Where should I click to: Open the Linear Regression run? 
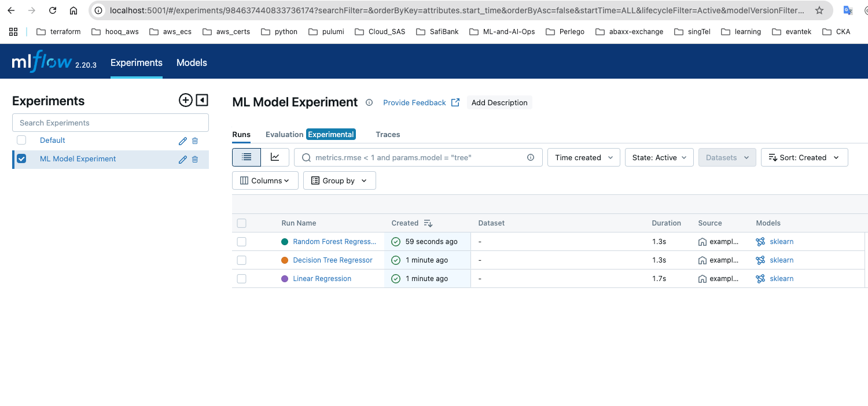(x=322, y=279)
